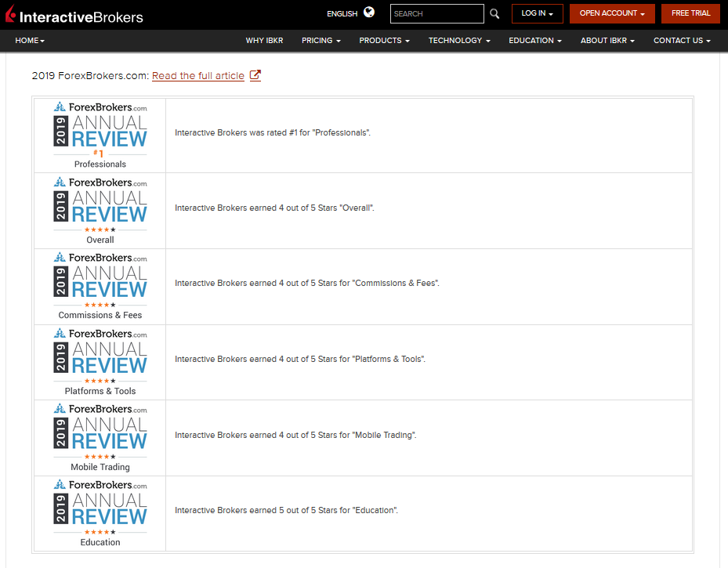Click the Education annual review badge
Viewport: 728px width, 568px height.
click(100, 513)
